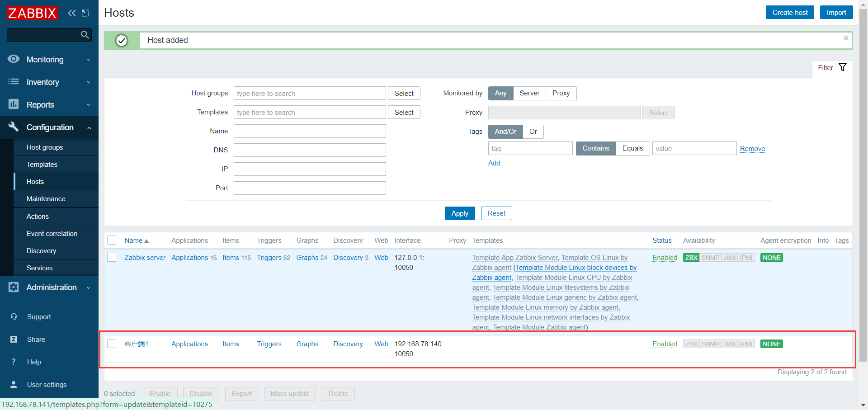
Task: Open Templates in Configuration menu
Action: (x=42, y=165)
